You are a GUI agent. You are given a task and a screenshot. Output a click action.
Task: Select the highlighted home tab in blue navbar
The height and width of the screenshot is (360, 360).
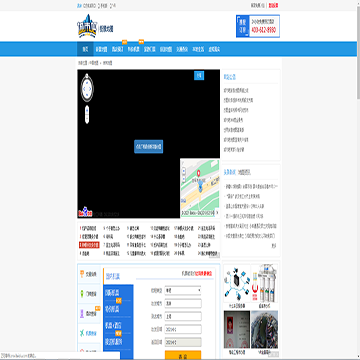[x=85, y=49]
